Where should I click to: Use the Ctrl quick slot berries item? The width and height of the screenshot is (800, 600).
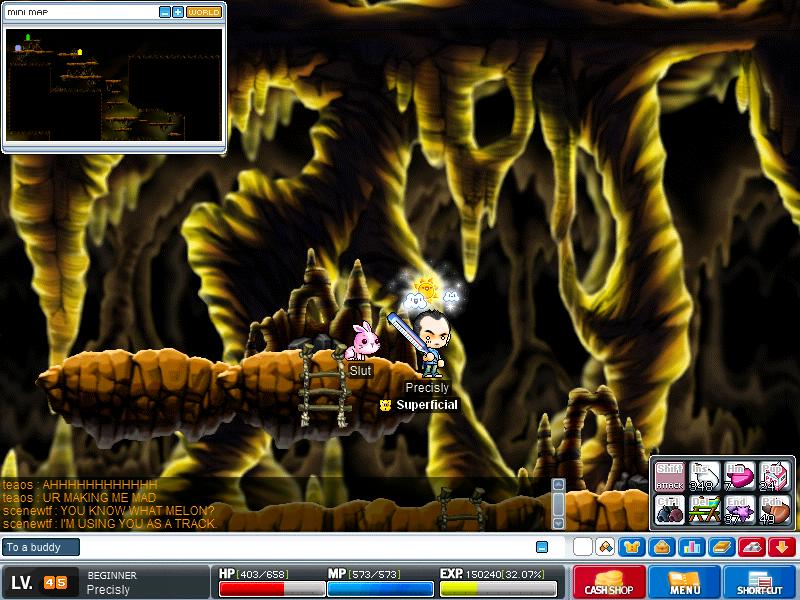pyautogui.click(x=669, y=509)
